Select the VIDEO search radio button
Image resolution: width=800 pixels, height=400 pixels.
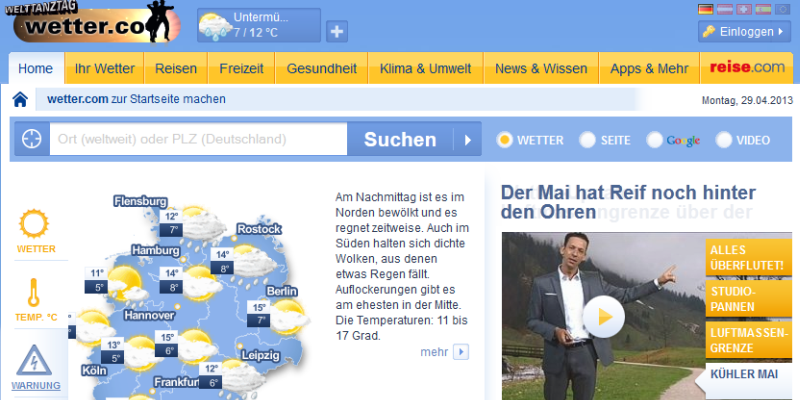tap(725, 140)
